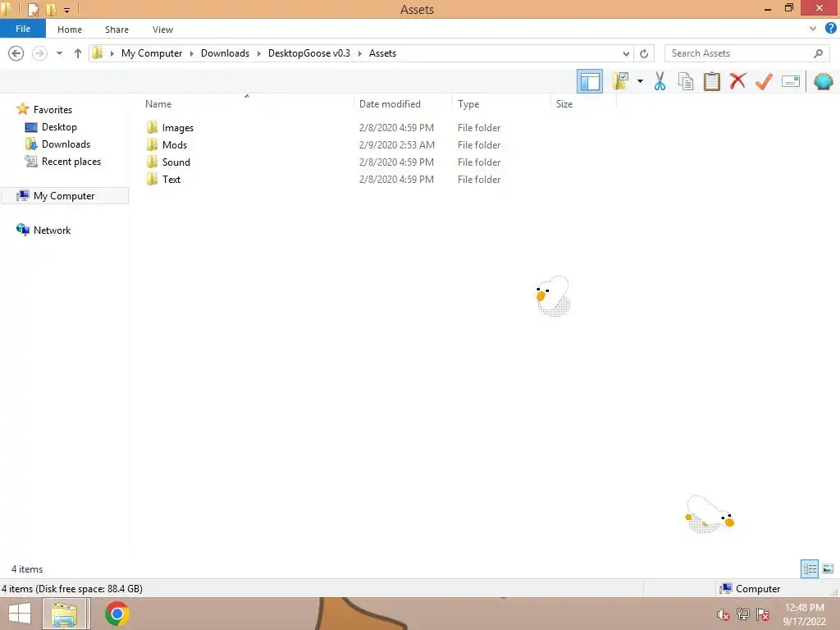Viewport: 840px width, 630px height.
Task: Expand the chevron after My Computer breadcrumb
Action: 192,53
